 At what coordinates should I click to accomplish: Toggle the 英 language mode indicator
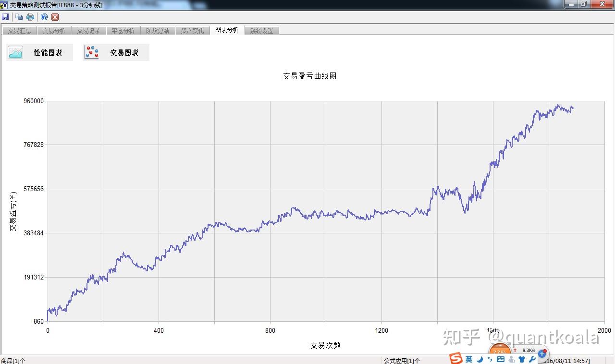469,359
